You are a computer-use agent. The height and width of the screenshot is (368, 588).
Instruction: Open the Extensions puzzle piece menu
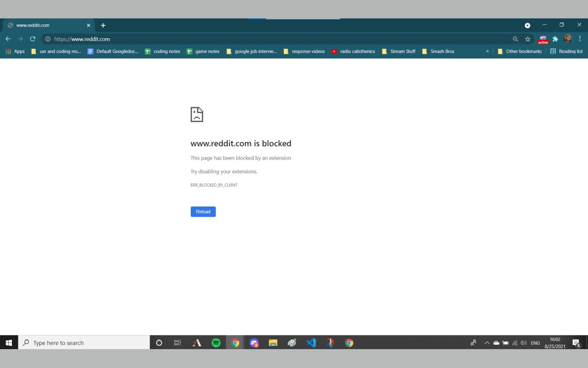click(555, 39)
